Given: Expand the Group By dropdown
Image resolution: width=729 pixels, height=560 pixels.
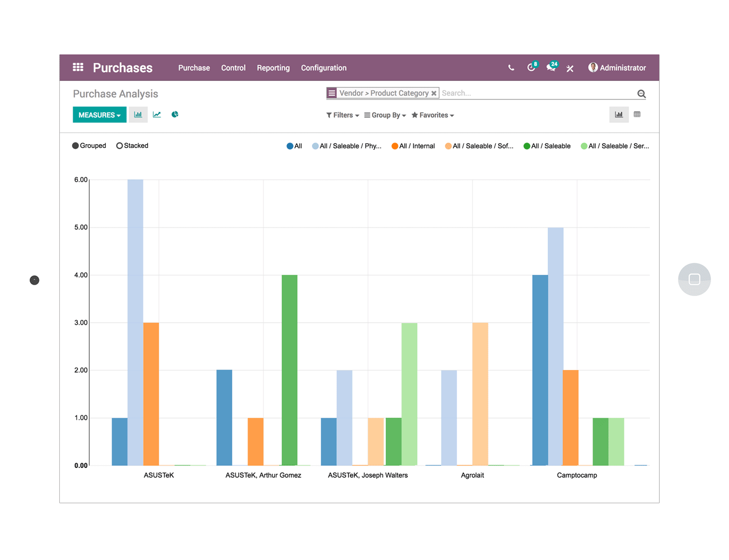Looking at the screenshot, I should 385,115.
